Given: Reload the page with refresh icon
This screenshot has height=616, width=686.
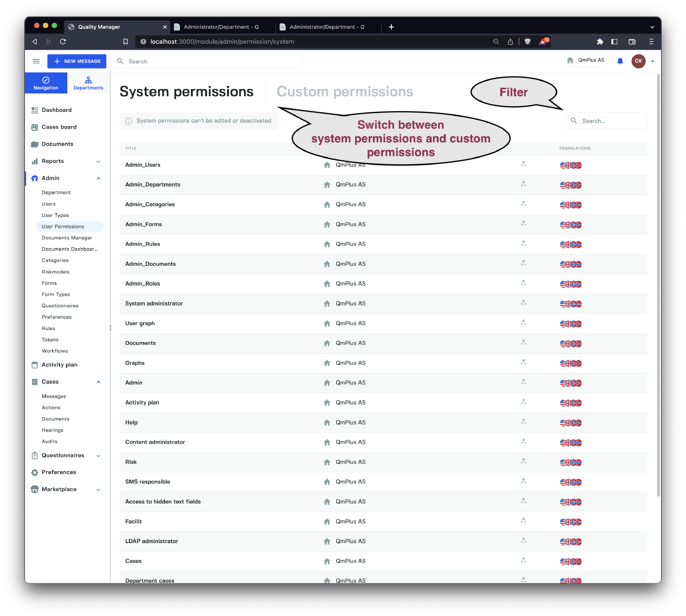Looking at the screenshot, I should 63,42.
